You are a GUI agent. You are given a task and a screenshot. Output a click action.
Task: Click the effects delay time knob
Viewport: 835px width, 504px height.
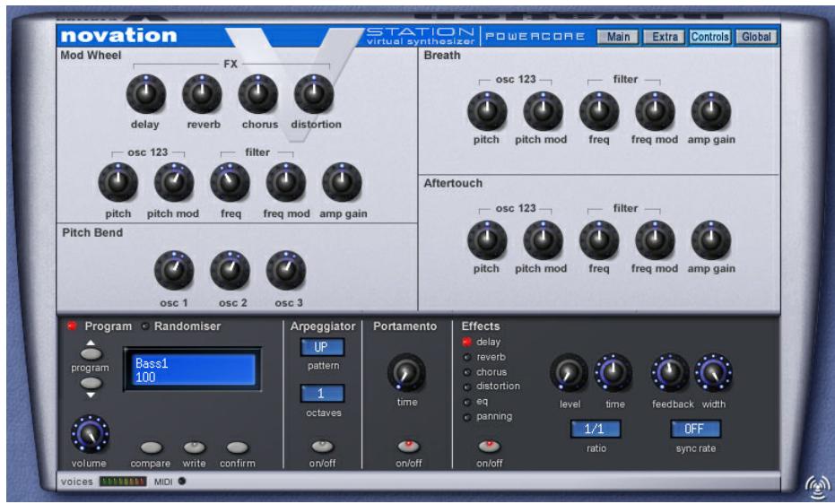click(613, 372)
